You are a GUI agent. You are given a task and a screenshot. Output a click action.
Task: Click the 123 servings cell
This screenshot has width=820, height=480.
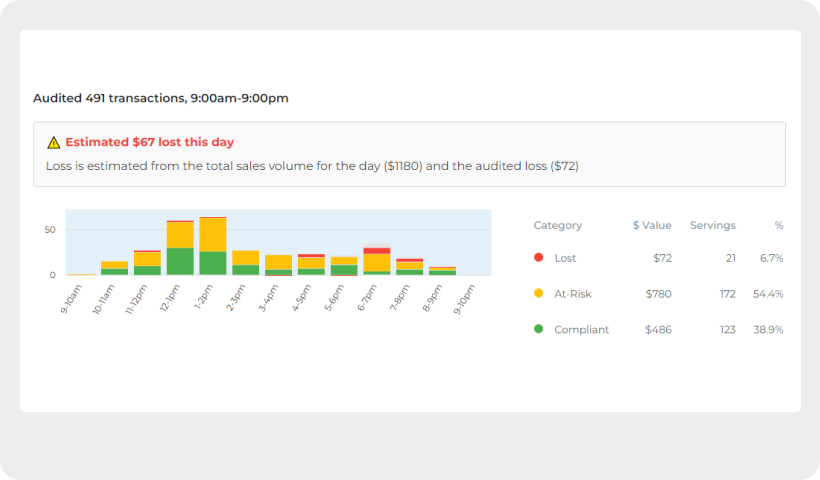point(727,330)
